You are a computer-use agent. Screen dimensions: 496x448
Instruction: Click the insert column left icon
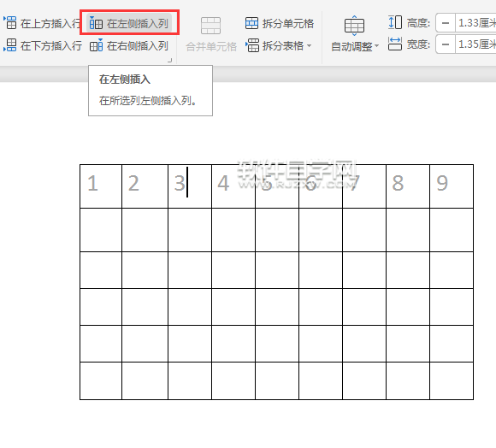pyautogui.click(x=96, y=23)
